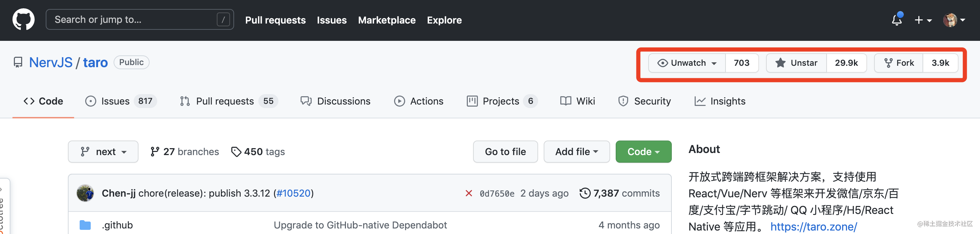The height and width of the screenshot is (234, 980).
Task: Go to Explore
Action: (444, 20)
